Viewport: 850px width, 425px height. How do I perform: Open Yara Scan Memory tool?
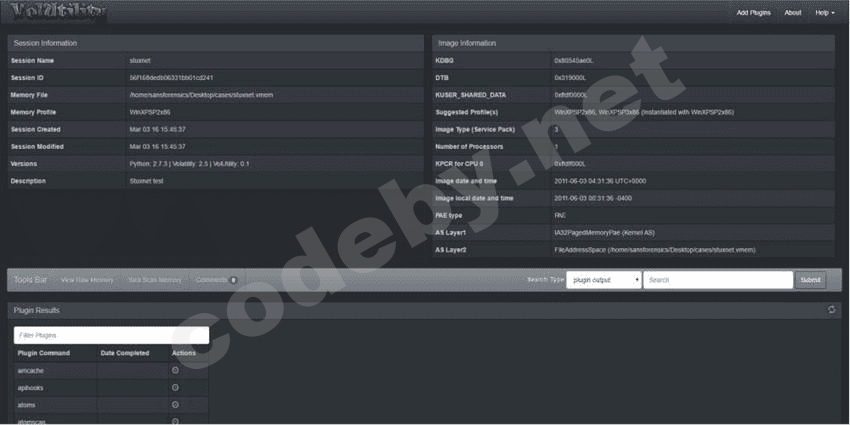(x=154, y=280)
